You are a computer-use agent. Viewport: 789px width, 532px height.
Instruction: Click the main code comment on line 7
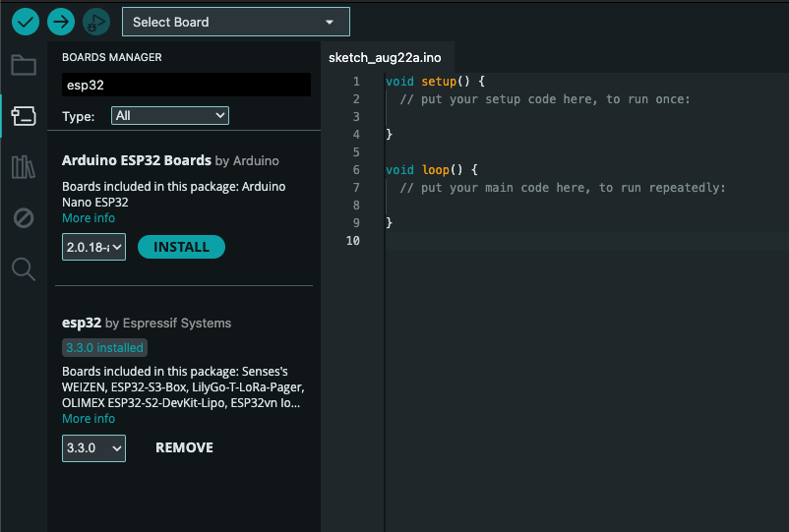point(563,188)
